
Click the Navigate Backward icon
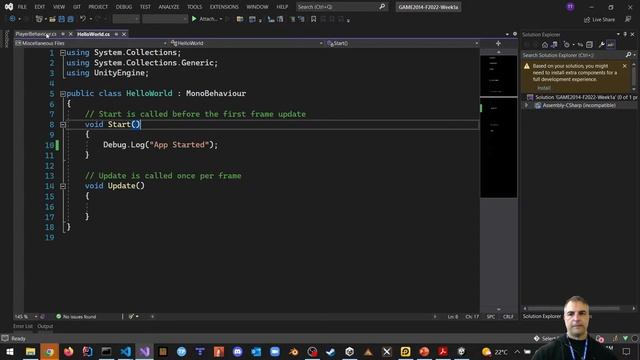point(12,19)
